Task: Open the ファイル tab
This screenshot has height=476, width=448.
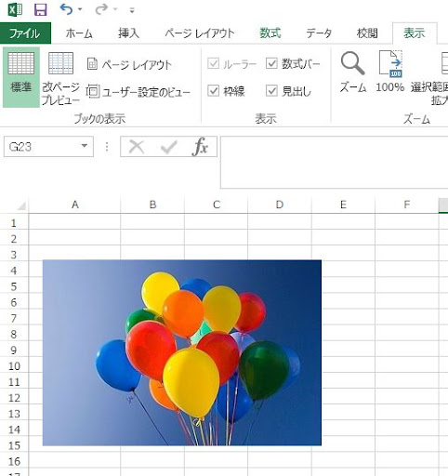Action: [x=25, y=33]
